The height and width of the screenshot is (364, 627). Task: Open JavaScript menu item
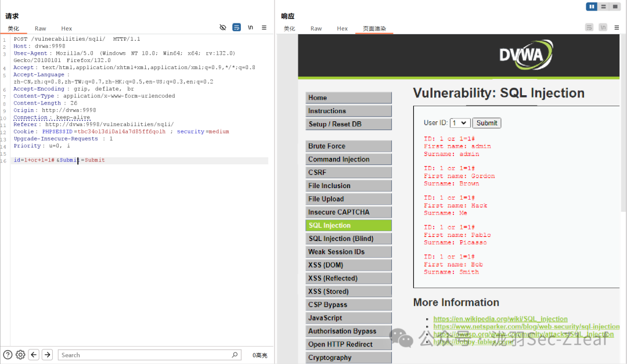click(x=348, y=318)
